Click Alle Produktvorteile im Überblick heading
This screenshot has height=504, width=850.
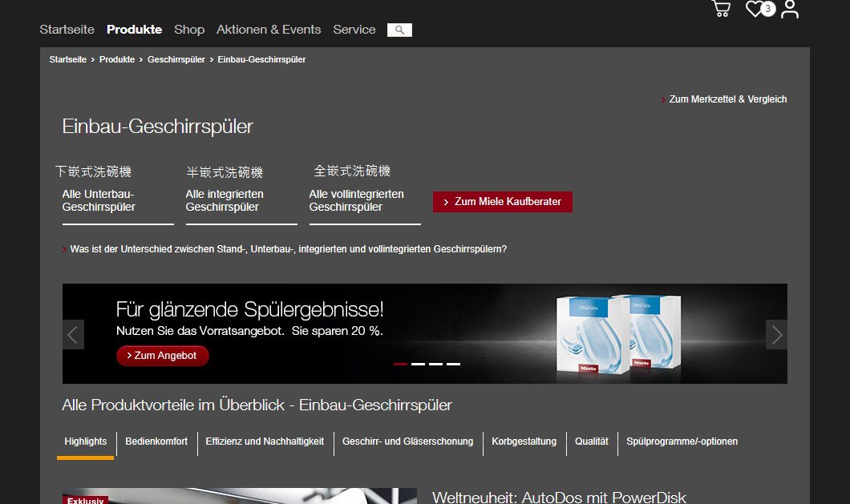tap(257, 405)
